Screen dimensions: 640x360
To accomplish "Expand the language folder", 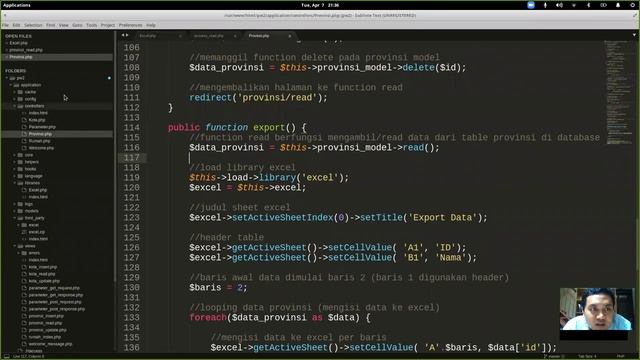I will tap(15, 176).
